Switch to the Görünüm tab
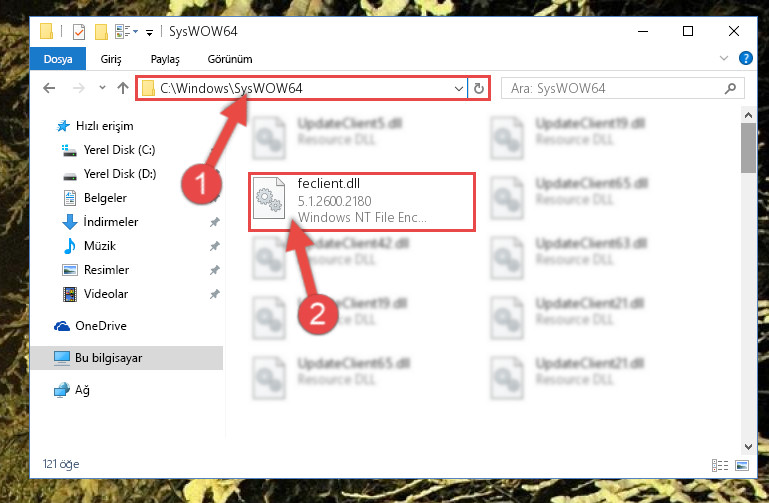The width and height of the screenshot is (769, 503). tap(230, 59)
